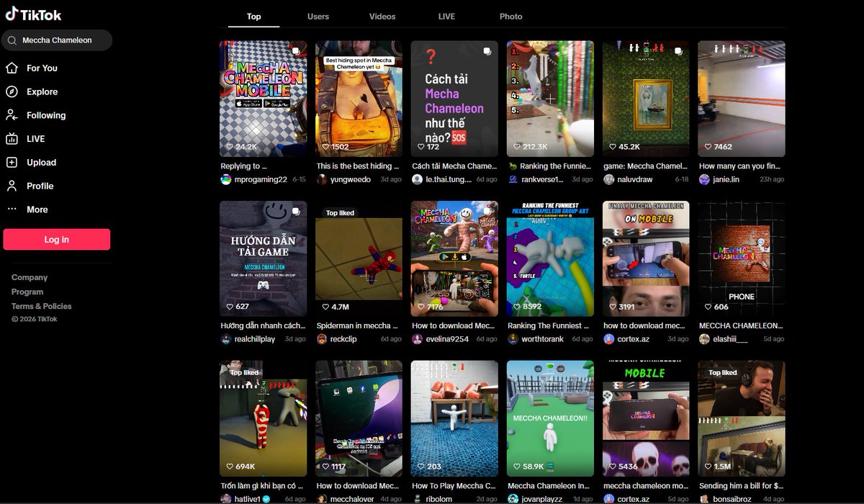Open the 'Cách tải Mecha Chameleon' thumbnail

455,99
